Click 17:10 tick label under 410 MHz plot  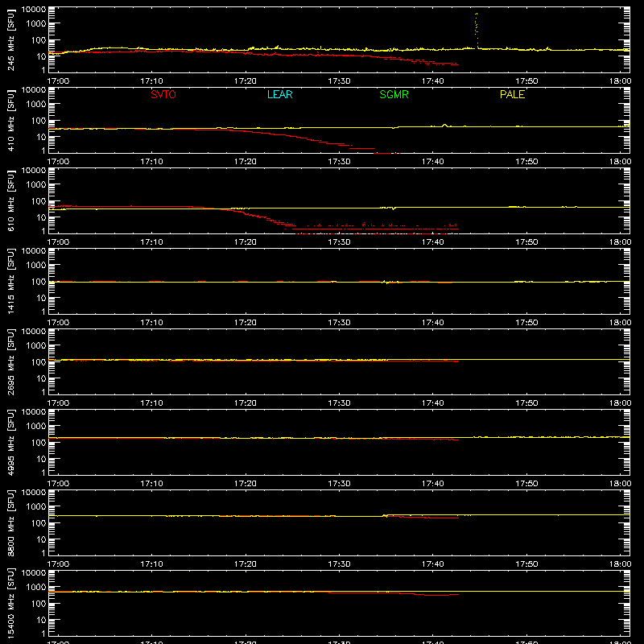151,162
